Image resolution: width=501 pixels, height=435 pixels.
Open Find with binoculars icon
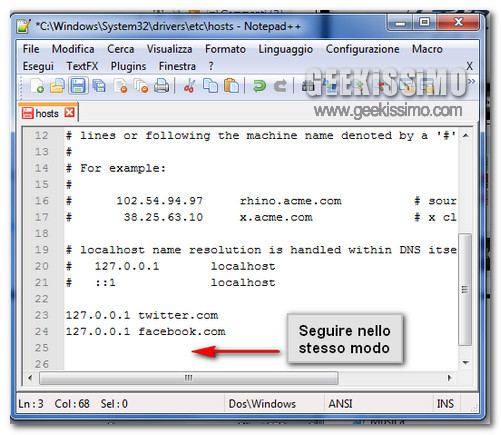point(308,86)
